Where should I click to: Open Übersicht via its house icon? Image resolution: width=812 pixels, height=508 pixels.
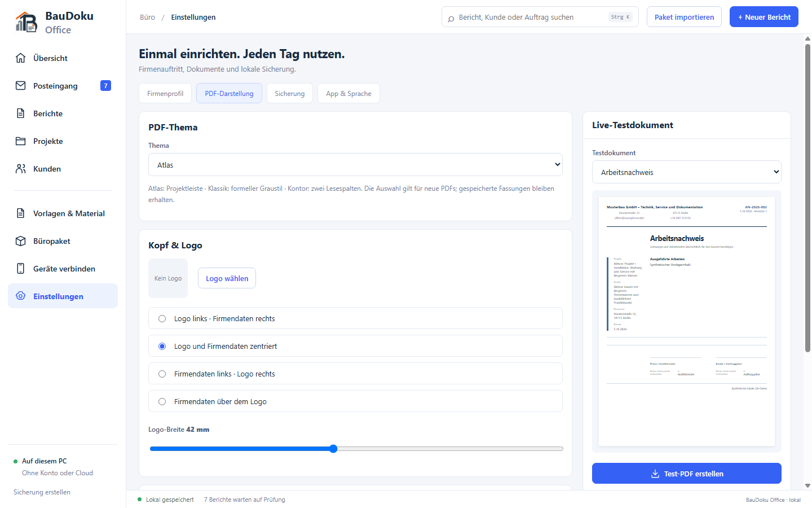tap(21, 58)
